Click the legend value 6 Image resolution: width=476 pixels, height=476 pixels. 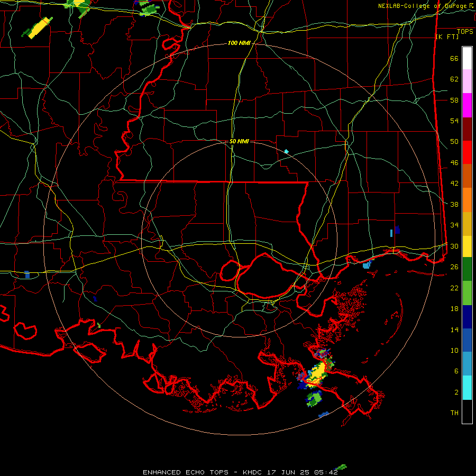click(x=456, y=371)
